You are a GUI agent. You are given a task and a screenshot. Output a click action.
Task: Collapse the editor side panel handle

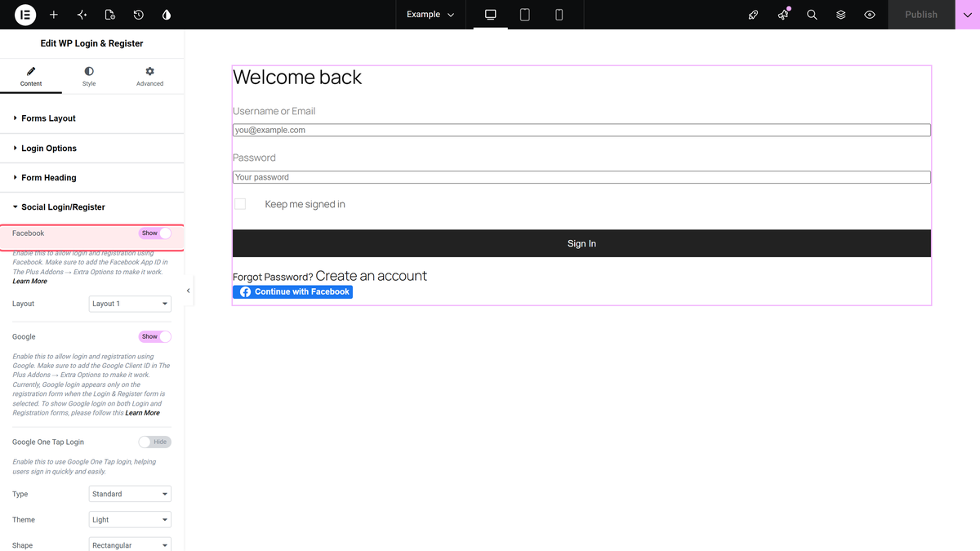(189, 291)
